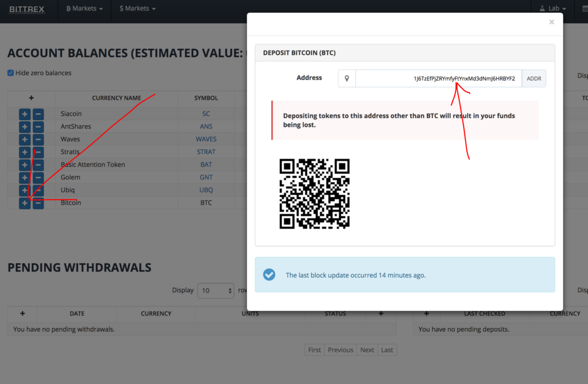Sort deposits by LAST CHECKED header
The height and width of the screenshot is (384, 588).
[485, 313]
